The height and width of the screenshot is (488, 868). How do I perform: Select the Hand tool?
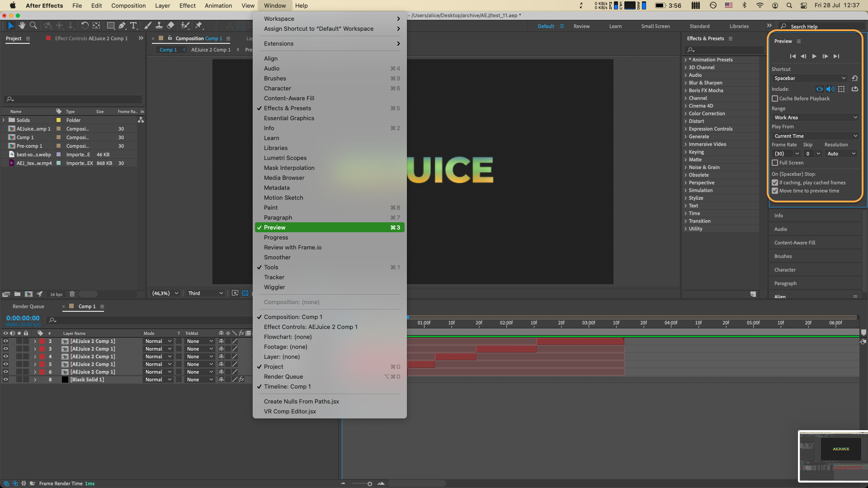[22, 26]
